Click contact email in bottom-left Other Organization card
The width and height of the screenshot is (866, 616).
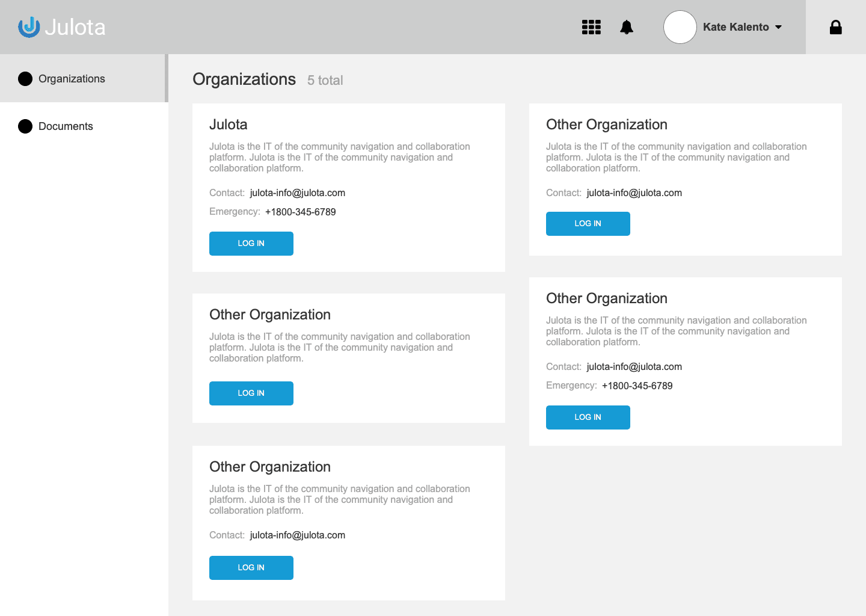(298, 535)
